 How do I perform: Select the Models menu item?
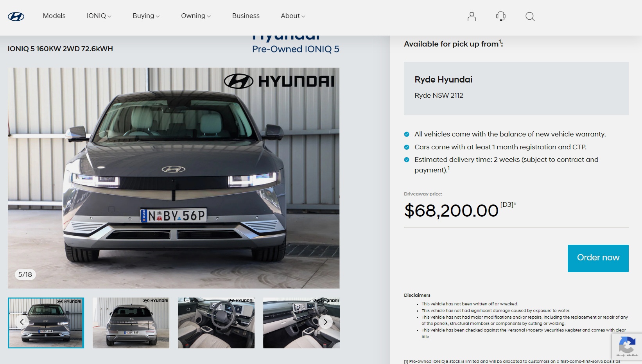click(x=54, y=16)
